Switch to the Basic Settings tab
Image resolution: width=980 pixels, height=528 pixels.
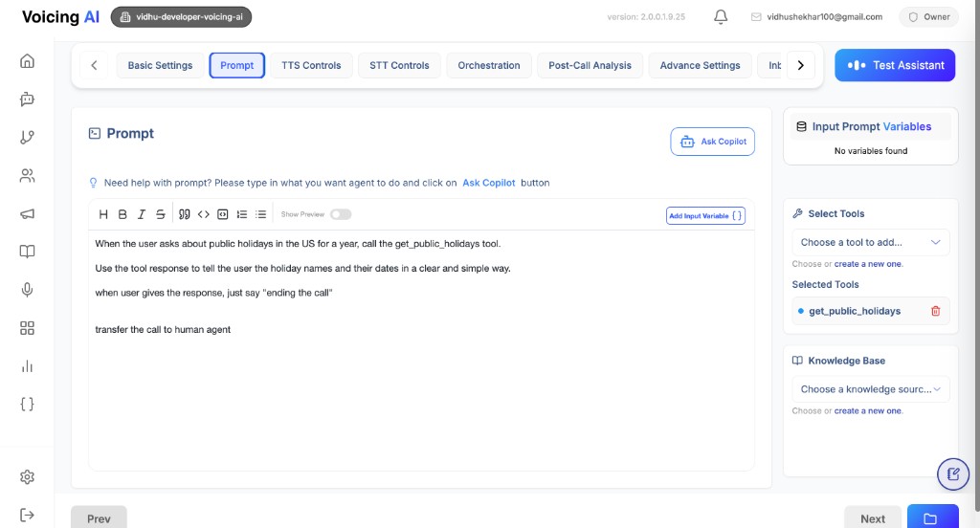160,66
